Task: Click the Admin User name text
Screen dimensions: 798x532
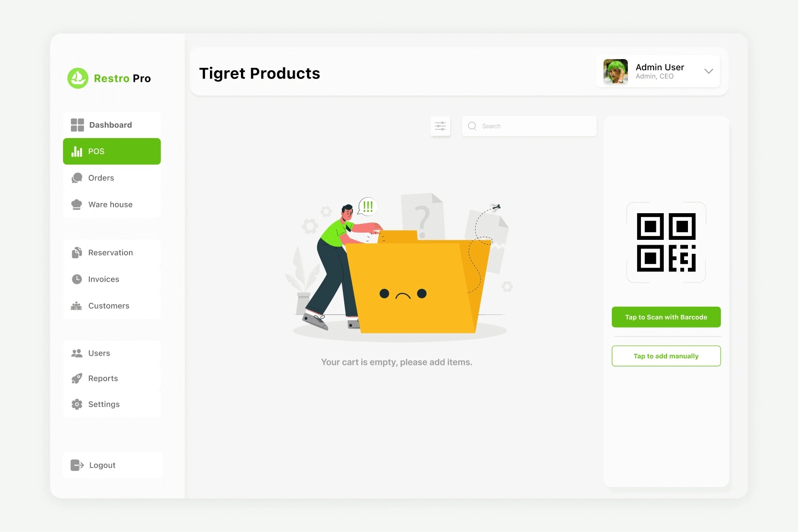Action: (x=660, y=67)
